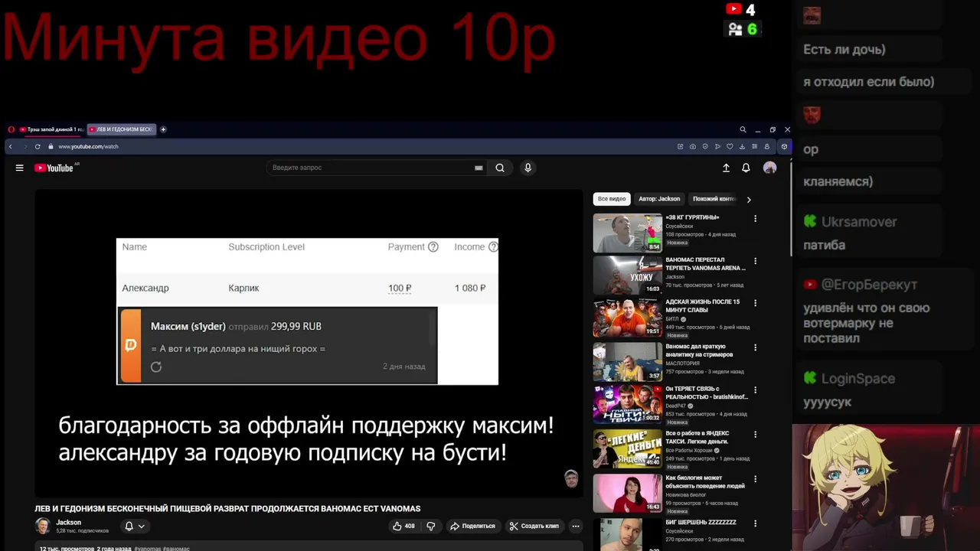The height and width of the screenshot is (551, 980).
Task: Open options for Как биология может video
Action: click(755, 480)
